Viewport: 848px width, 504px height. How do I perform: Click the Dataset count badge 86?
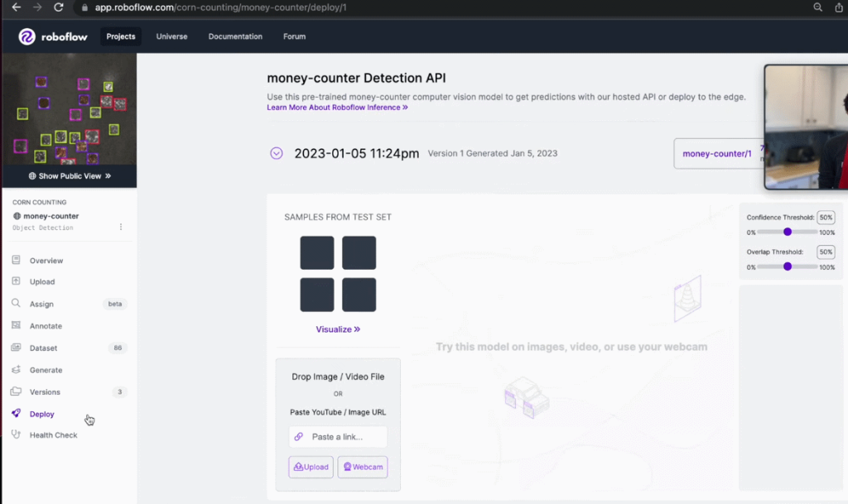(118, 348)
